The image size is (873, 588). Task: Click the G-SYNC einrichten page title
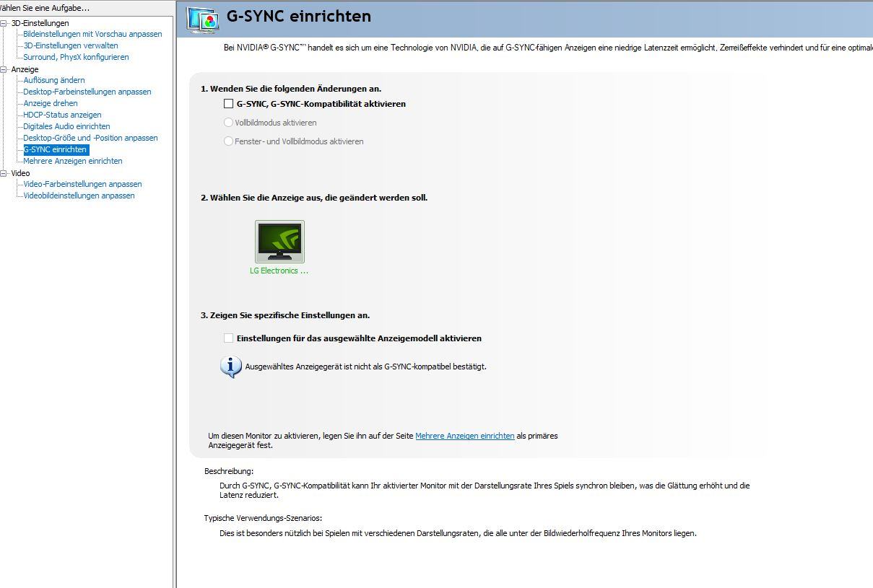point(299,16)
